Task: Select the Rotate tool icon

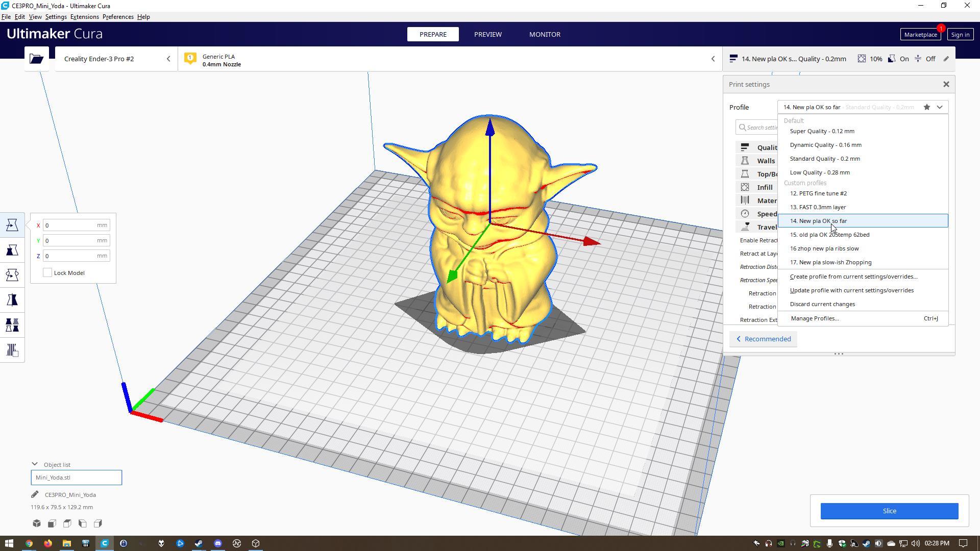Action: [12, 275]
